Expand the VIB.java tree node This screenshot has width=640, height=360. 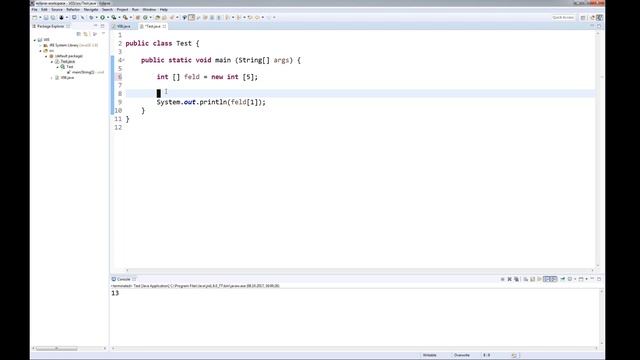[52, 78]
